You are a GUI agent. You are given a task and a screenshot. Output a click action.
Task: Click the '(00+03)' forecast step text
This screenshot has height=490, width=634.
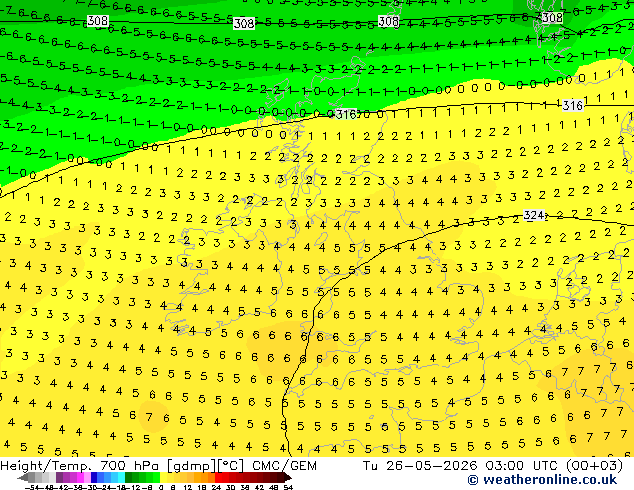(x=594, y=466)
